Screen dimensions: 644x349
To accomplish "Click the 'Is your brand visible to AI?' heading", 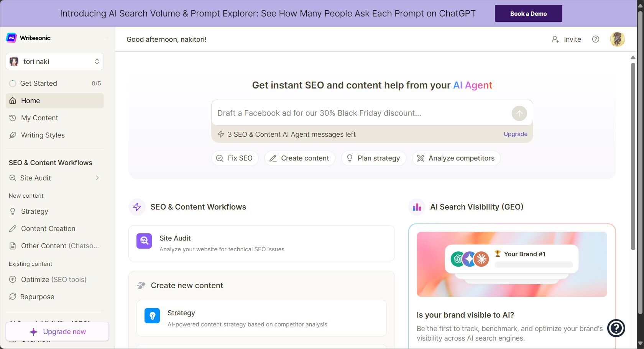I will click(465, 315).
